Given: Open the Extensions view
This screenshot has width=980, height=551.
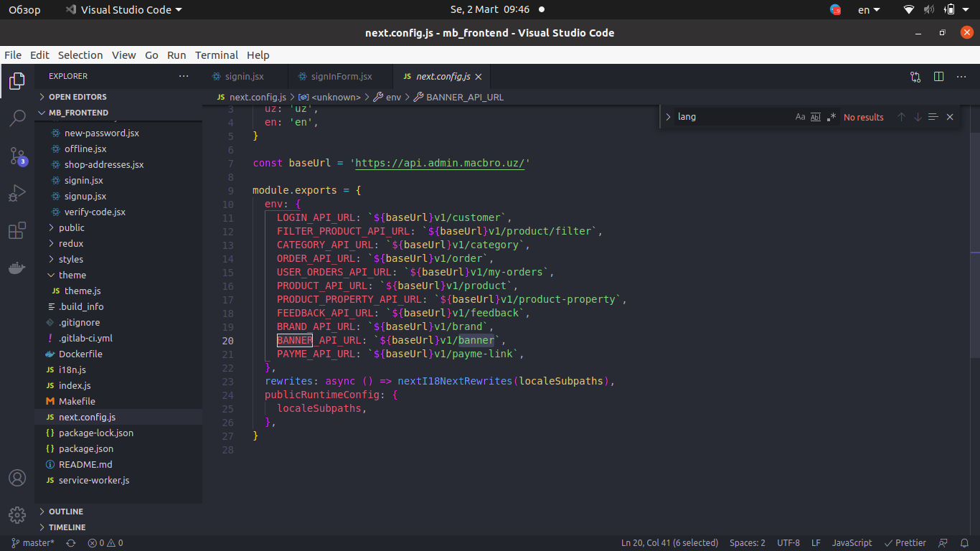Looking at the screenshot, I should [17, 231].
